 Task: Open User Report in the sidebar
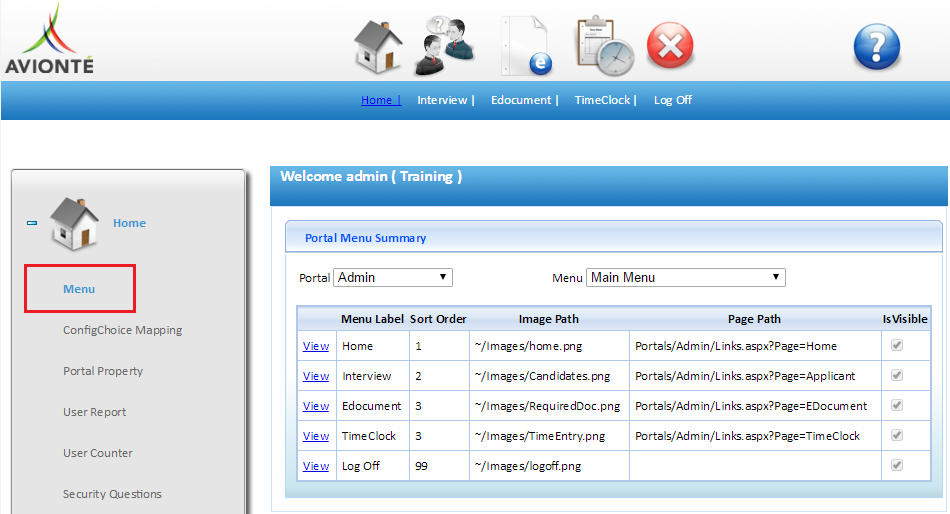tap(95, 412)
